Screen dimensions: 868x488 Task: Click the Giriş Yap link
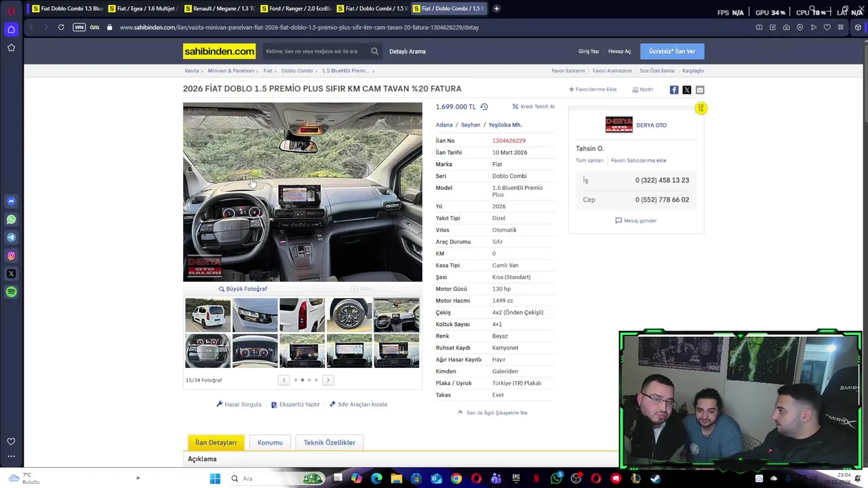tap(589, 52)
